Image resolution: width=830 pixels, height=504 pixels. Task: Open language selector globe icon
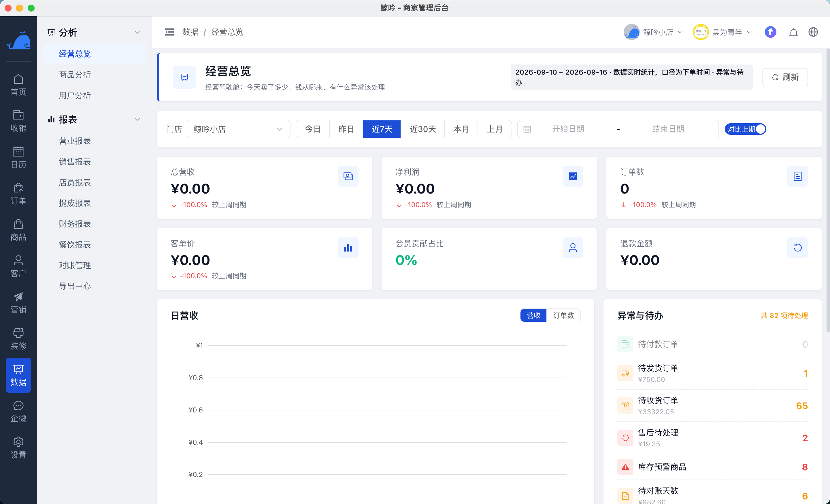tap(813, 32)
